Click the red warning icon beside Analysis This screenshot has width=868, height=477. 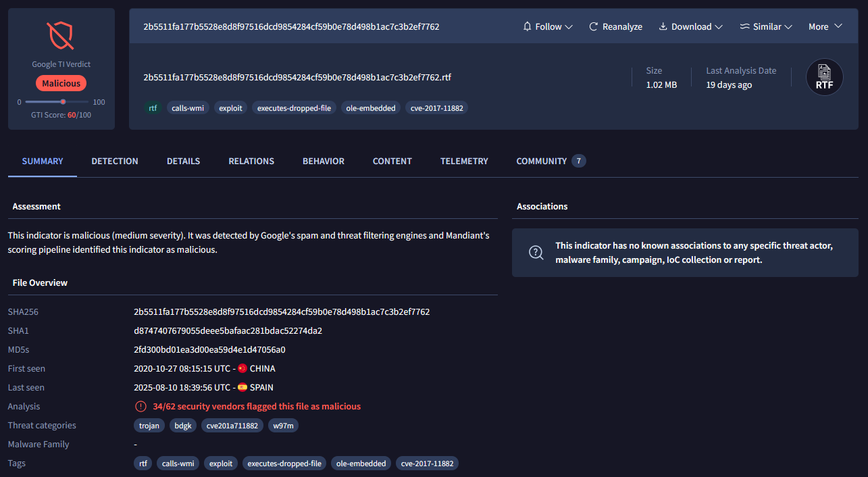[141, 406]
